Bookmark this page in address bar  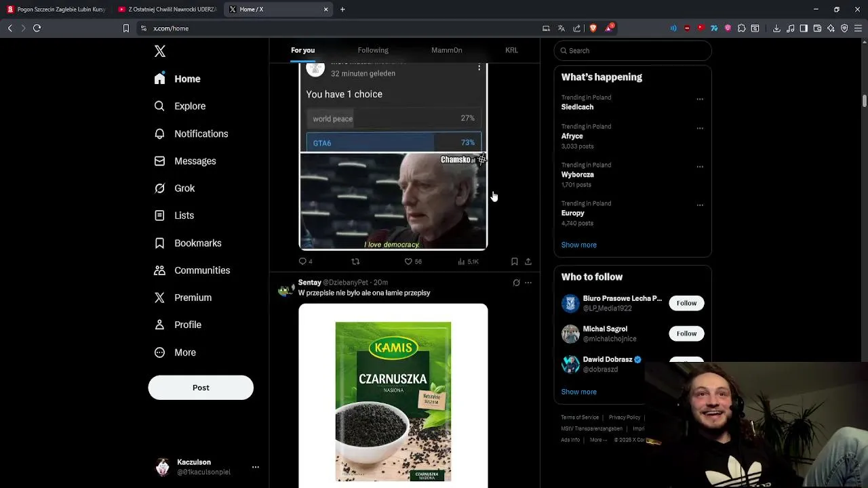(125, 28)
